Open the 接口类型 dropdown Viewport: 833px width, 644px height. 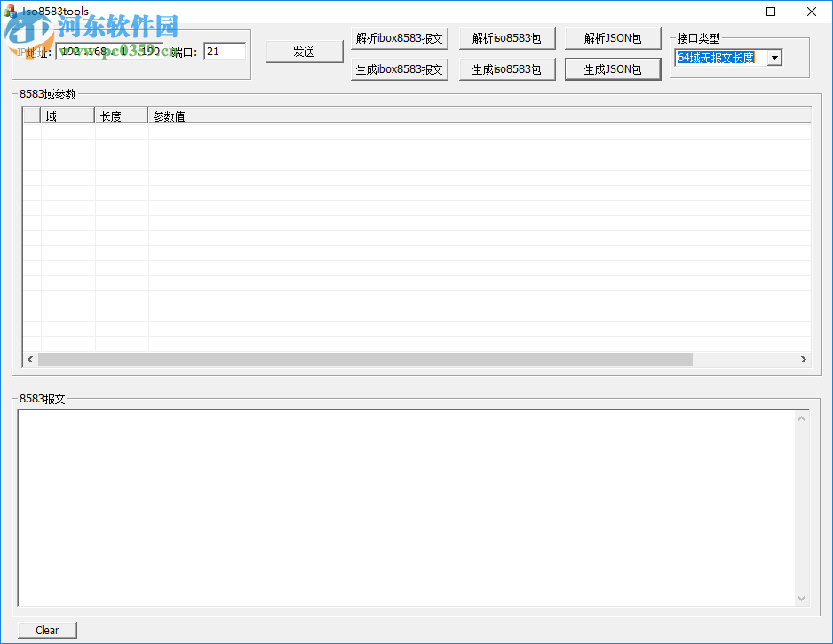pyautogui.click(x=773, y=57)
